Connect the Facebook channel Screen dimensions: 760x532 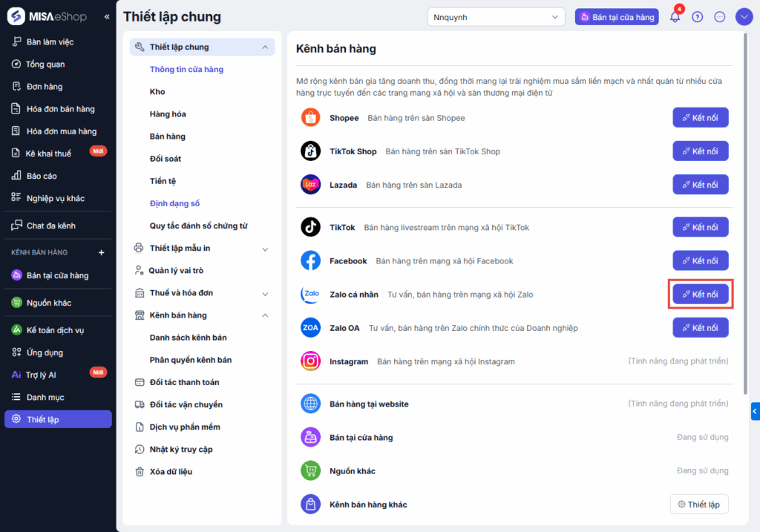701,260
